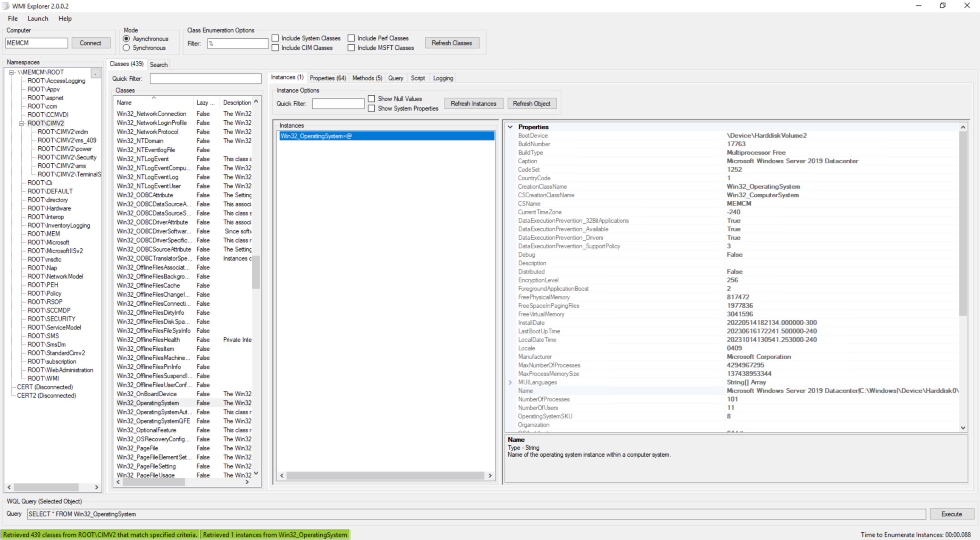Image resolution: width=980 pixels, height=540 pixels.
Task: Switch to the Search tab
Action: [x=159, y=65]
